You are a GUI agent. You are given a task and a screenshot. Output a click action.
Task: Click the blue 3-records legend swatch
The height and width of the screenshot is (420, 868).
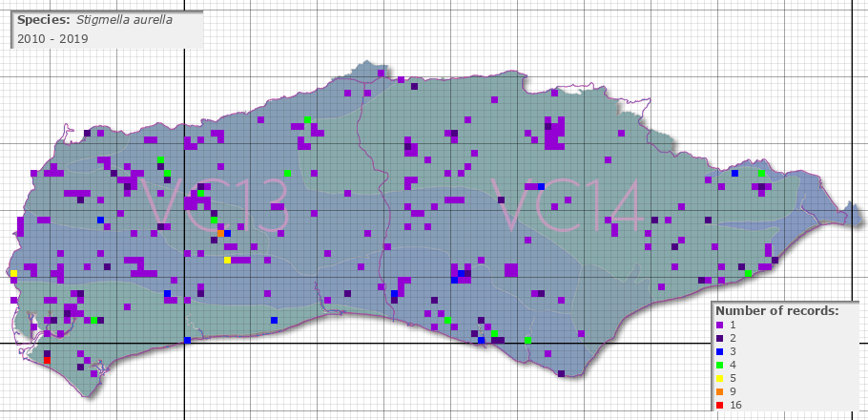tap(719, 352)
